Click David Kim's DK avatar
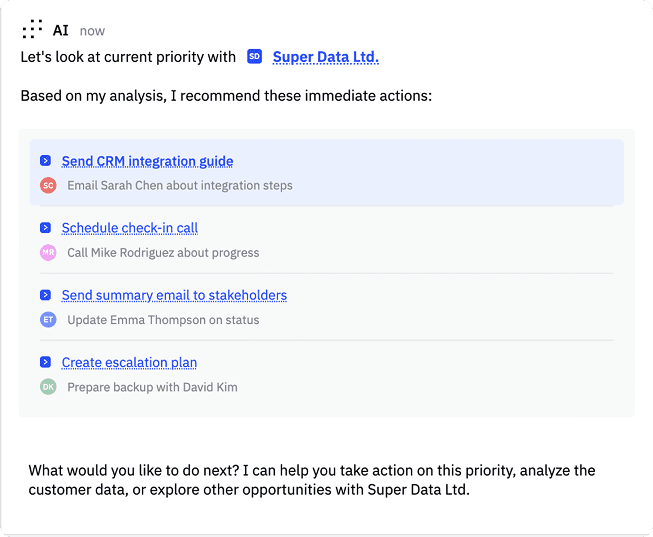The height and width of the screenshot is (537, 653). (x=48, y=387)
